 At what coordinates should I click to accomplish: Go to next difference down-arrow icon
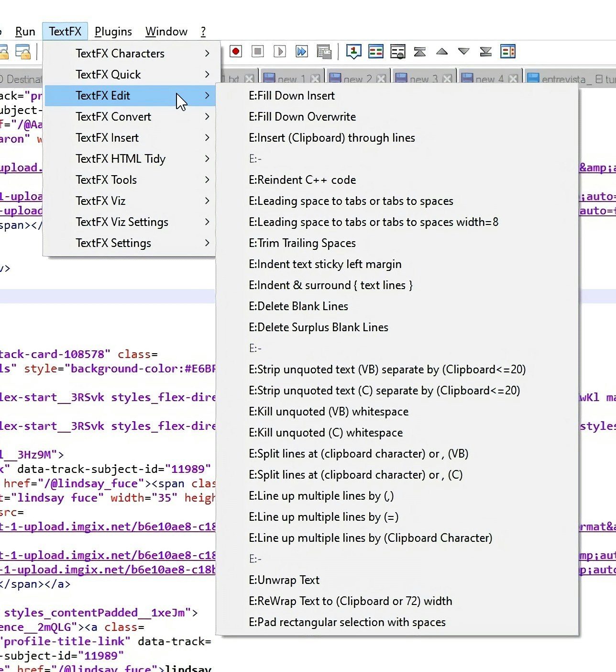coord(464,51)
